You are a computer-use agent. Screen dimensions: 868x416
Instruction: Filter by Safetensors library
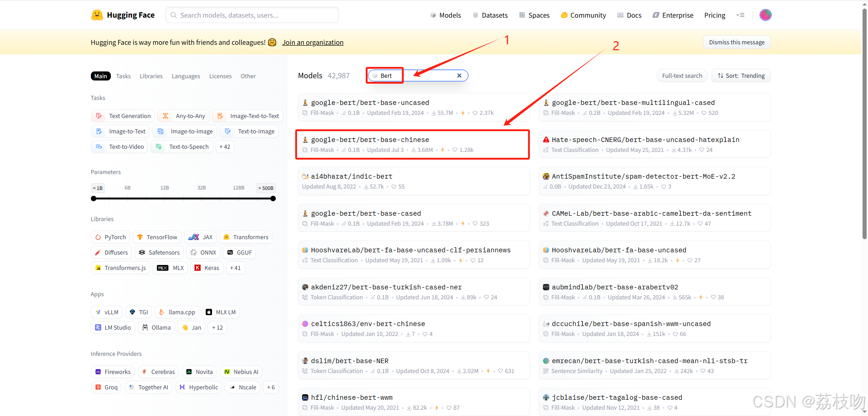click(x=159, y=252)
